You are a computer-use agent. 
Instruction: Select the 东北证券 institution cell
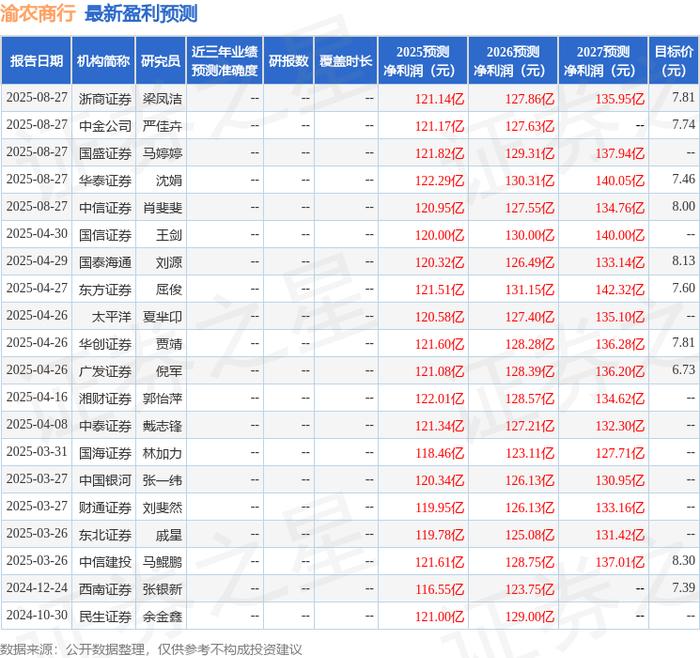[x=105, y=534]
